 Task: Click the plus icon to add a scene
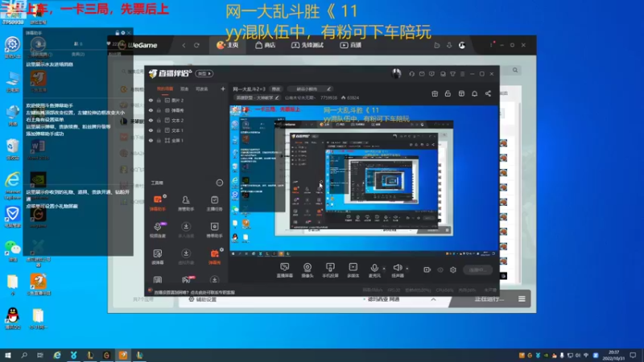[x=223, y=88]
